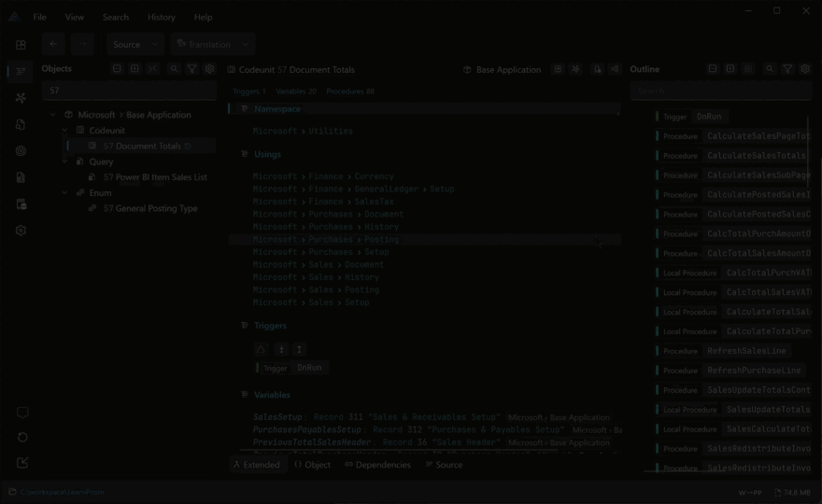
Task: Click the back navigation arrow
Action: 54,44
